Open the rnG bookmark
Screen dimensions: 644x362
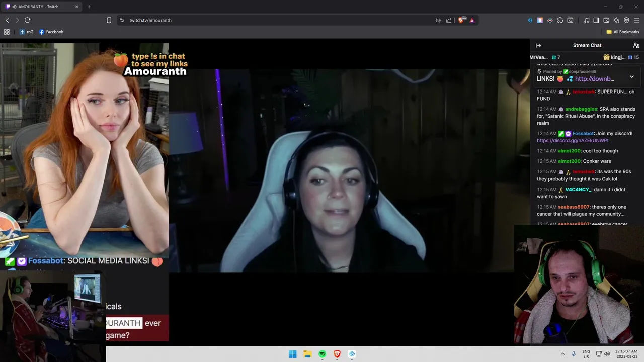click(26, 32)
